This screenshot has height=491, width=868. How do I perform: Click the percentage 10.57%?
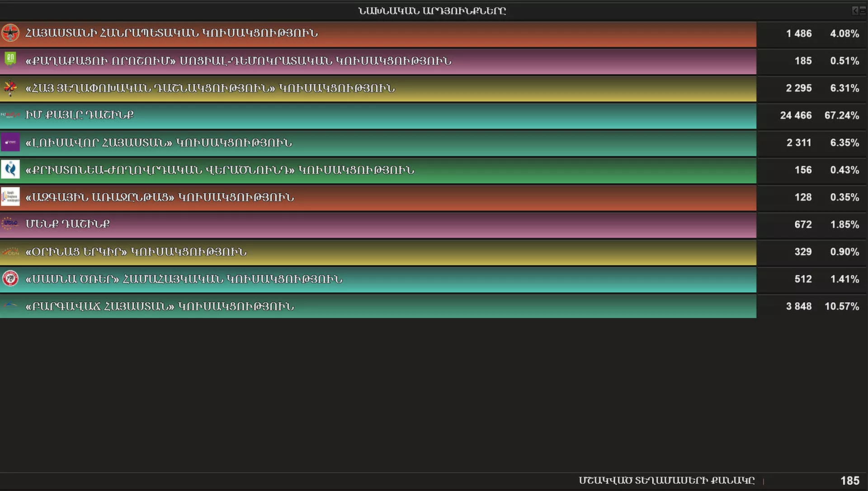click(x=842, y=306)
